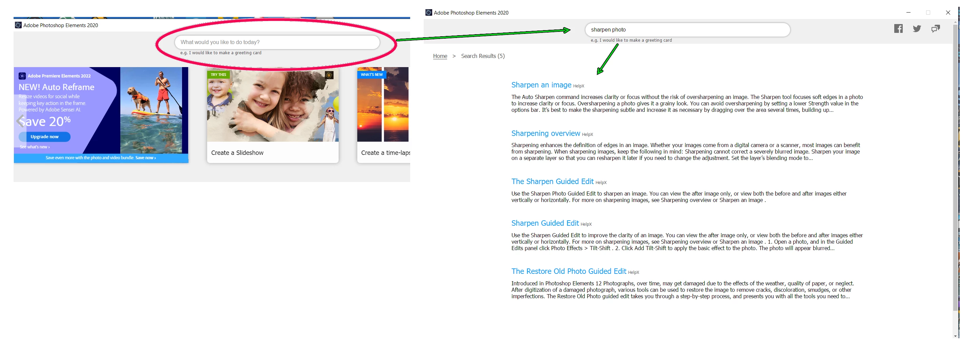Click the 'Upgrade now' button
Viewport: 980px width, 345px height.
point(44,137)
